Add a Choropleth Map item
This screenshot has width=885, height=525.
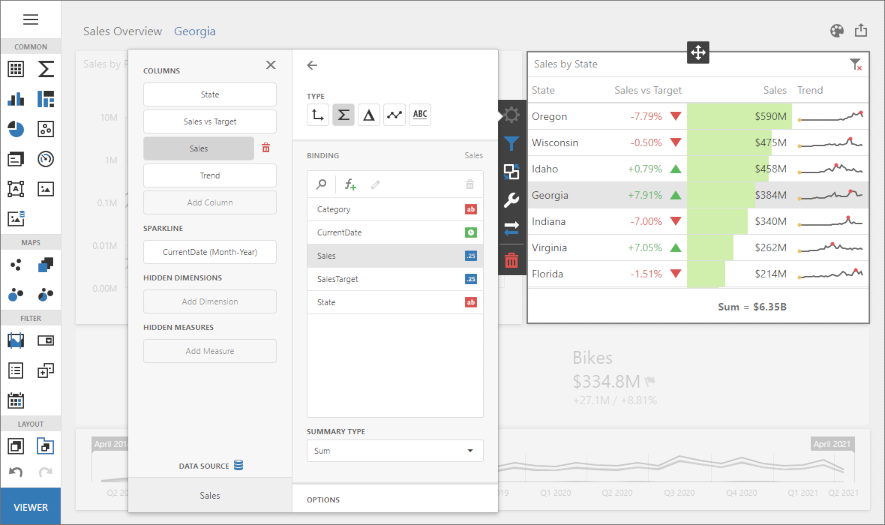[x=46, y=264]
